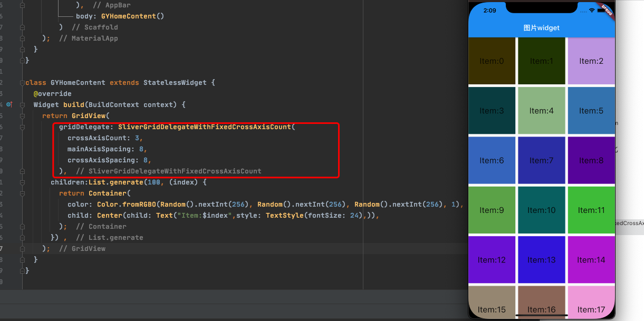Tap grid tile Item:16
Image resolution: width=644 pixels, height=321 pixels.
point(542,303)
